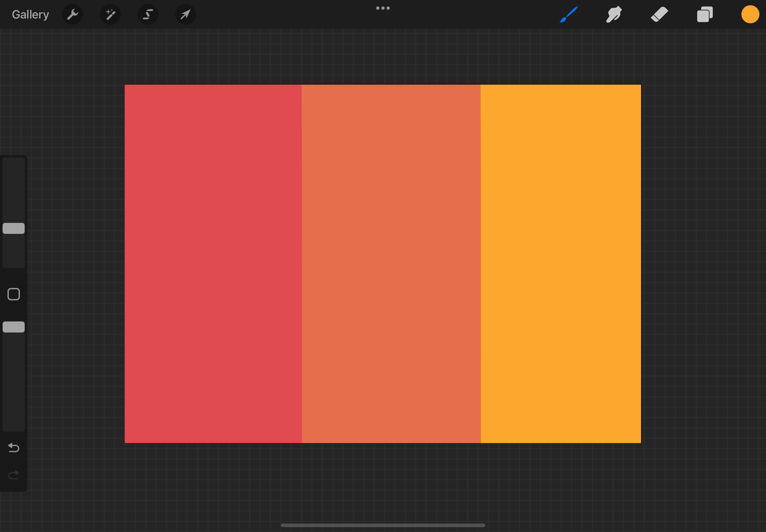Tap the three-dot multitasking menu
This screenshot has height=532, width=766.
pos(383,8)
